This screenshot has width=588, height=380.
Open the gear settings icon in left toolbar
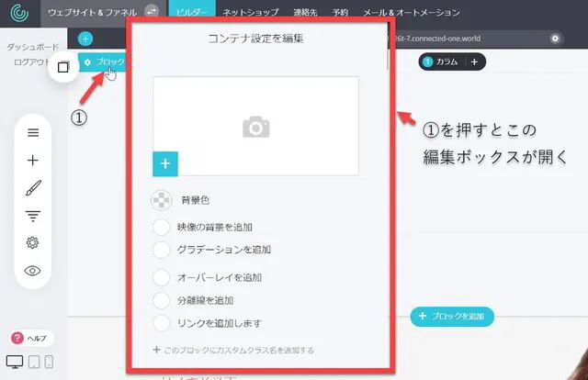(x=33, y=242)
